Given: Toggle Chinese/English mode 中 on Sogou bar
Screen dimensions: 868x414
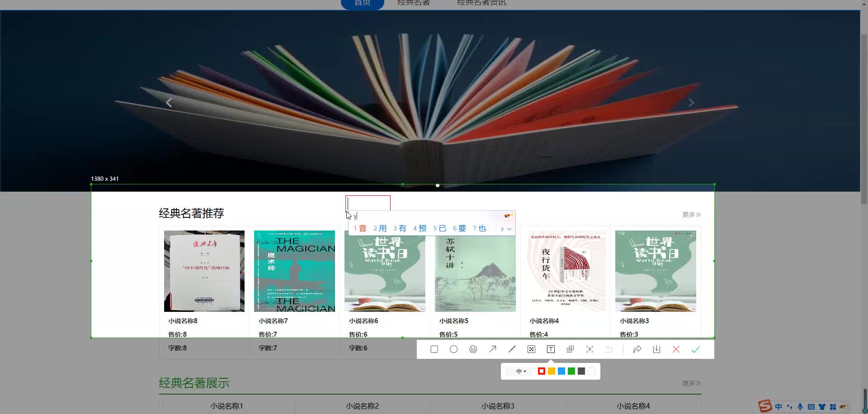Looking at the screenshot, I should (778, 407).
